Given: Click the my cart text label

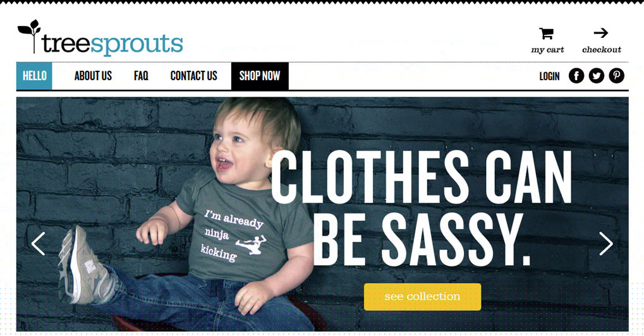Looking at the screenshot, I should (547, 50).
